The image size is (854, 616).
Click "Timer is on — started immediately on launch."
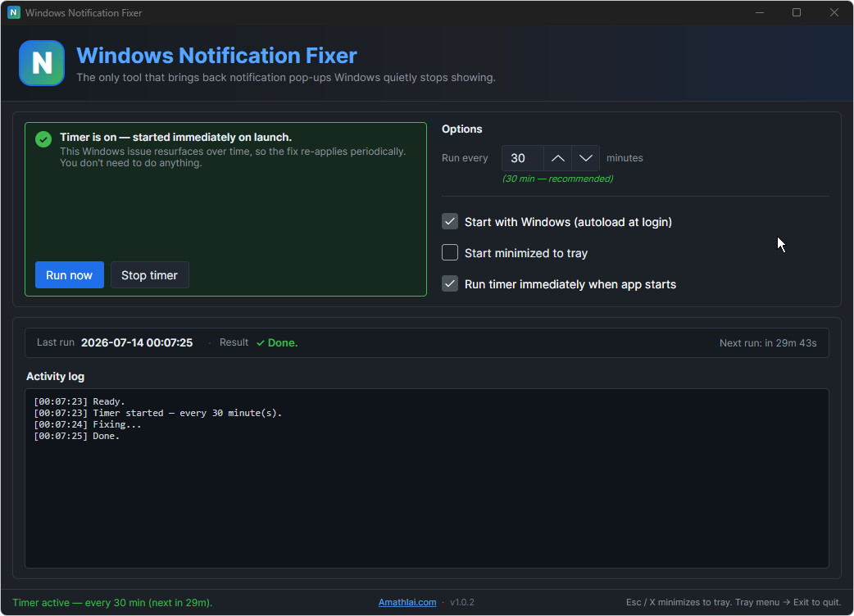[x=176, y=137]
